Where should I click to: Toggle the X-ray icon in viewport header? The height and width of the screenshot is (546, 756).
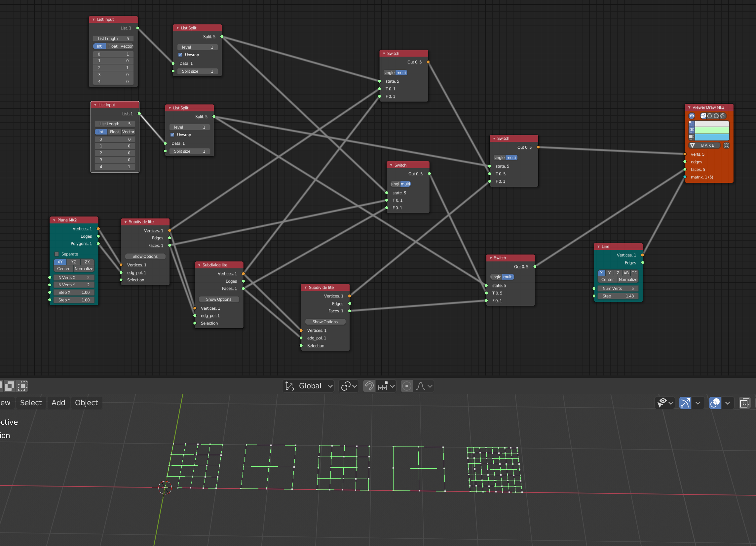(745, 403)
